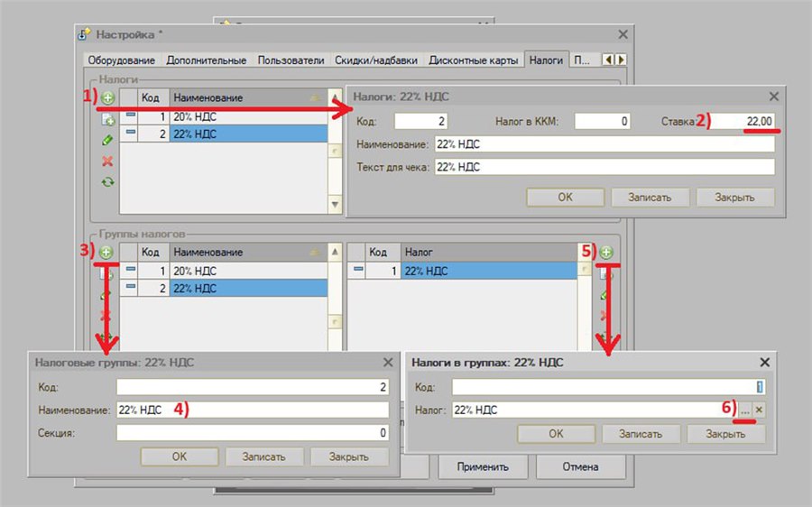
Task: Click the copy tax icon in Налоги section
Action: (x=107, y=120)
